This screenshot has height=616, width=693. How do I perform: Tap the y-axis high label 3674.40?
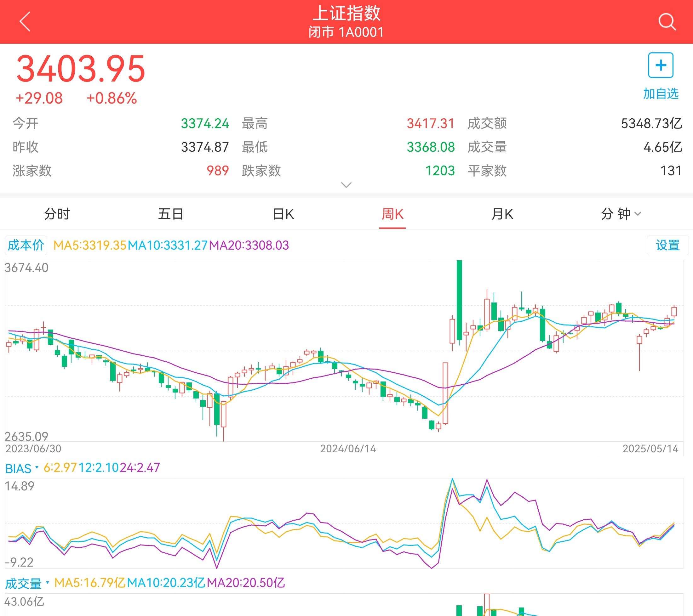(26, 268)
